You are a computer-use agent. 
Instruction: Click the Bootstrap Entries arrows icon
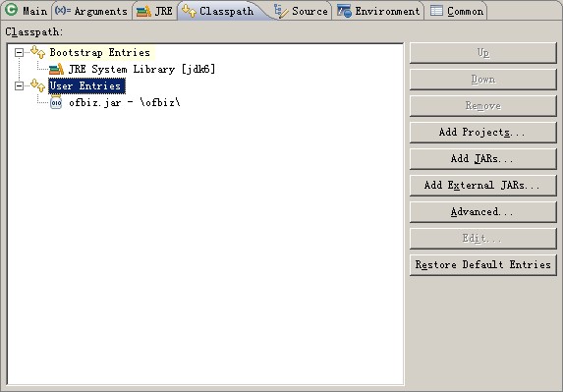click(x=37, y=52)
